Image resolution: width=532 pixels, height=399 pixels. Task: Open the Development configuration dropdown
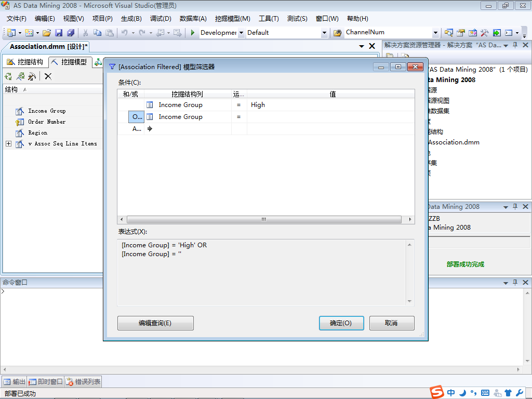(241, 33)
